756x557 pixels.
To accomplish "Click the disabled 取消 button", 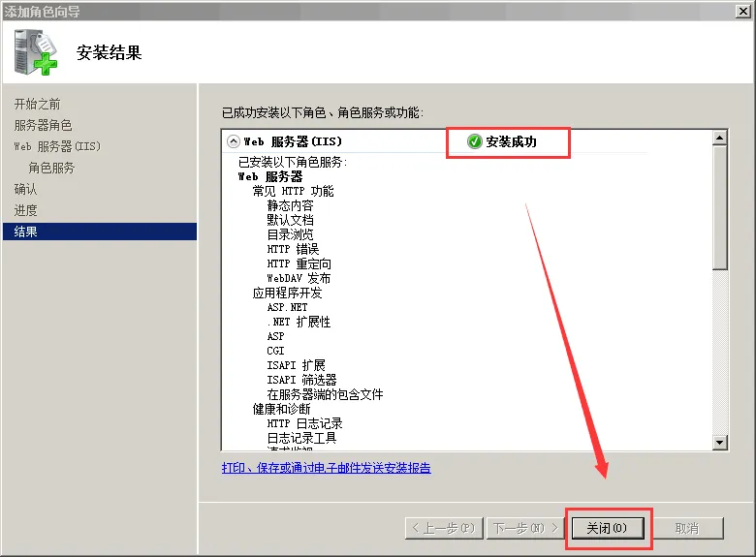I will click(x=687, y=529).
